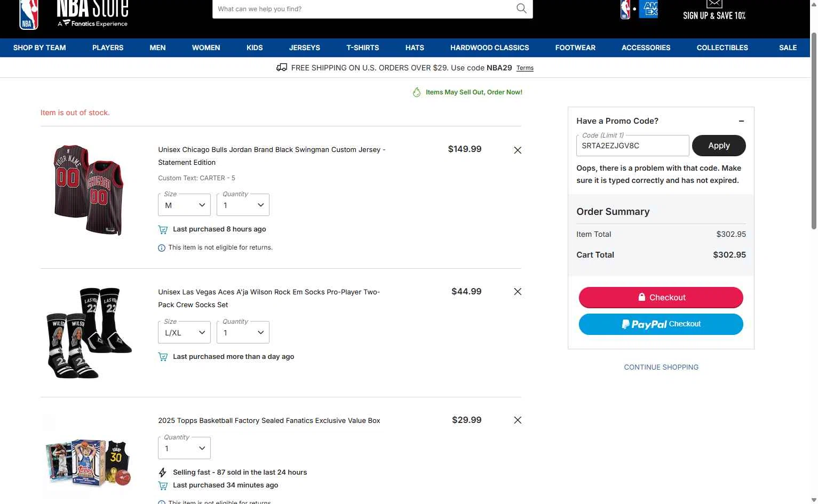Click Sign Up & Save 10% link
This screenshot has width=818, height=504.
click(714, 15)
